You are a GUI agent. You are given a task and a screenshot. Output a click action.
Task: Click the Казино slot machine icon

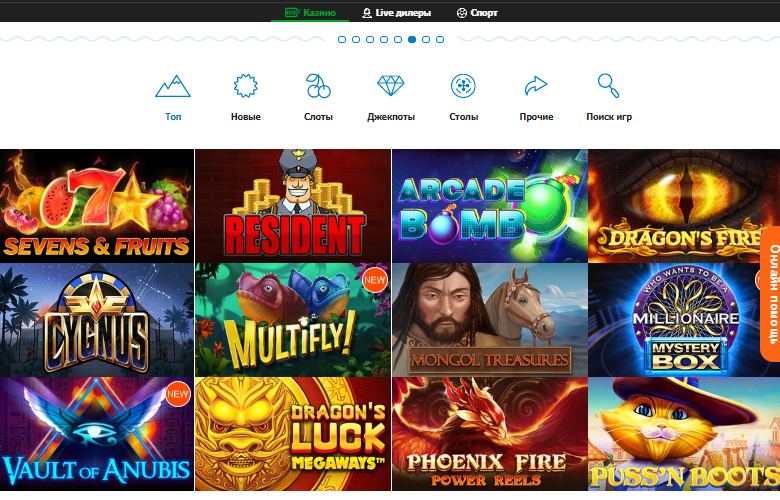pos(292,12)
